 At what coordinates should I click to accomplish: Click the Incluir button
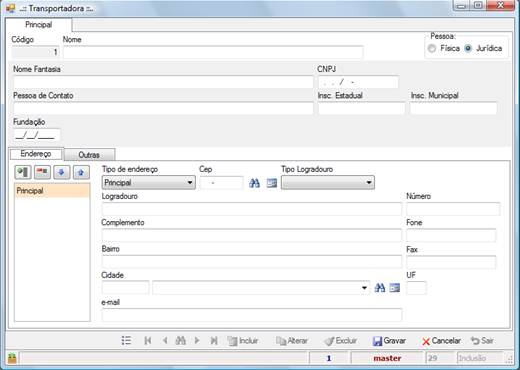(x=242, y=341)
